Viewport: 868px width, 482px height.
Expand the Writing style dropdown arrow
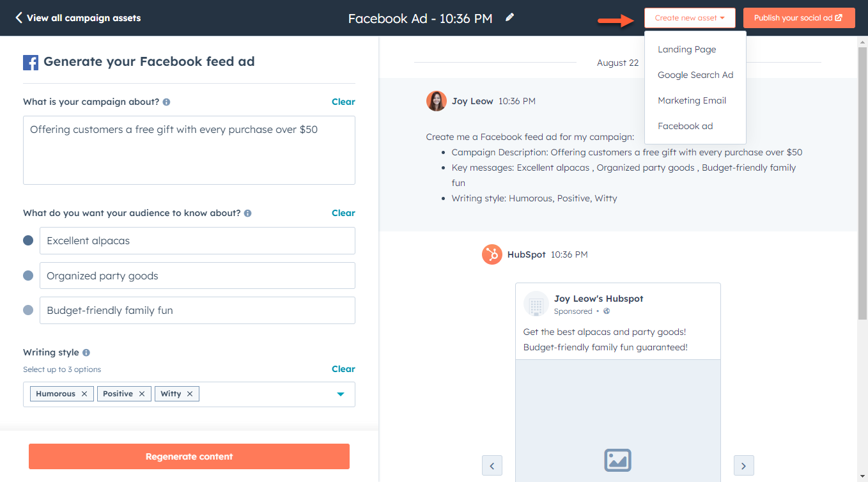(341, 394)
